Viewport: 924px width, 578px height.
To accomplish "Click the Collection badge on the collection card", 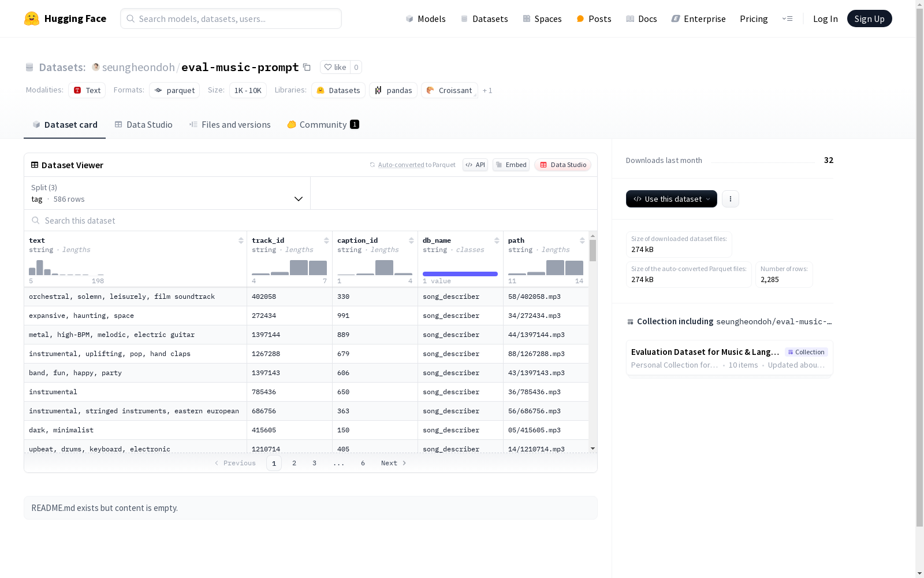I will pos(806,352).
